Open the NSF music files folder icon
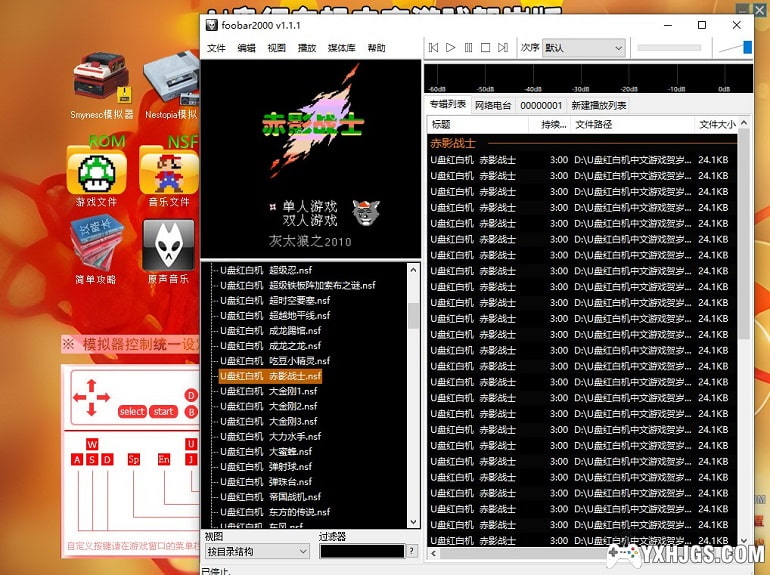 pos(168,171)
